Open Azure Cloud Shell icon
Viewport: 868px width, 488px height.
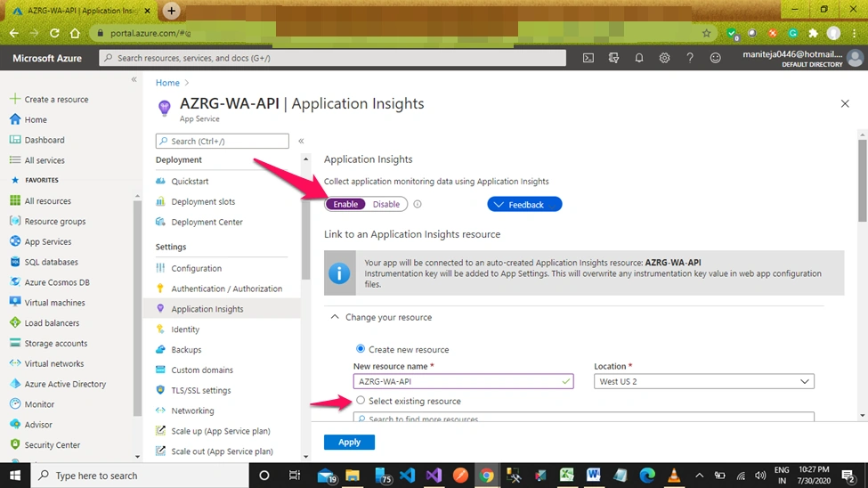(588, 58)
